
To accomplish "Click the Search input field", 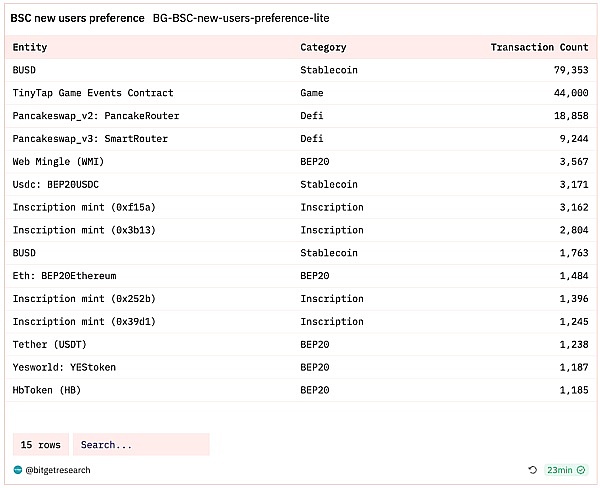I will pyautogui.click(x=140, y=444).
